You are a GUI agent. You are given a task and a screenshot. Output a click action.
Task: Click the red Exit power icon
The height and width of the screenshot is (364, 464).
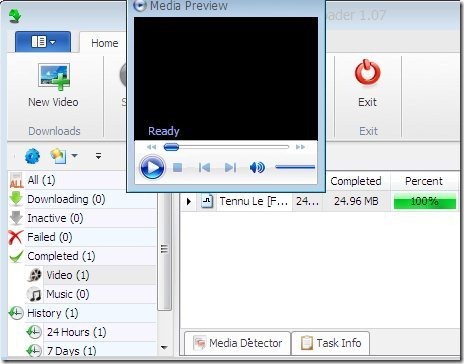click(x=367, y=72)
